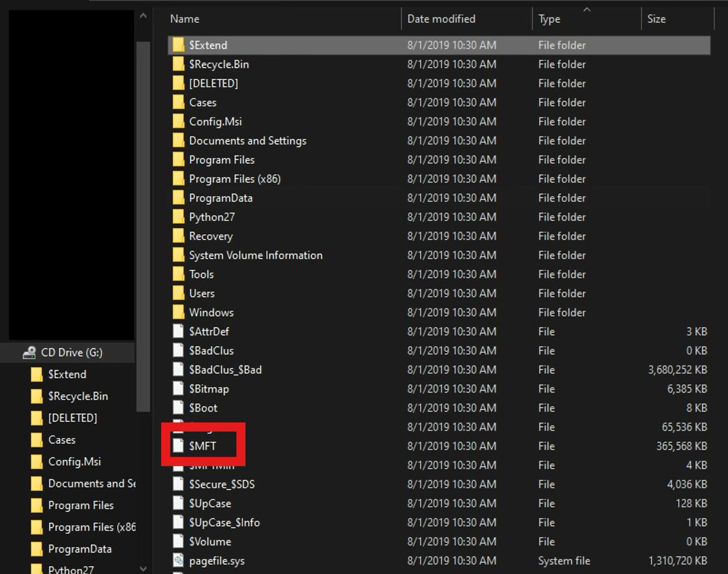Select the Recovery folder icon
728x574 pixels.
click(178, 236)
